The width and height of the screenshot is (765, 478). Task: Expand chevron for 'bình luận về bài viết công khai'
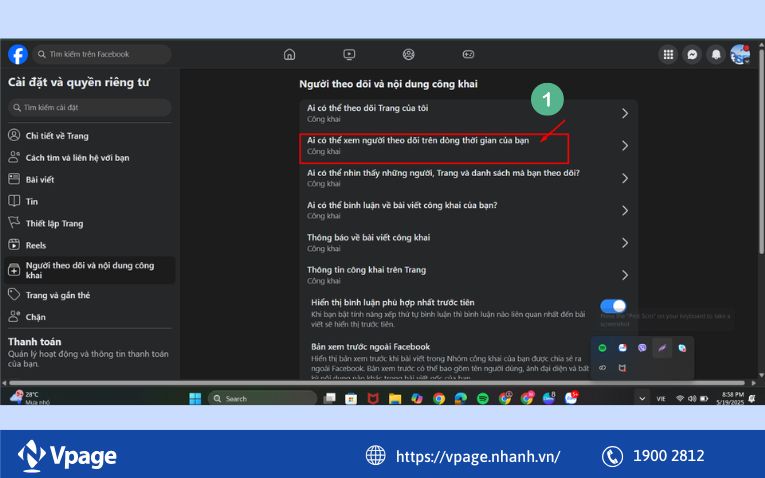coord(624,210)
